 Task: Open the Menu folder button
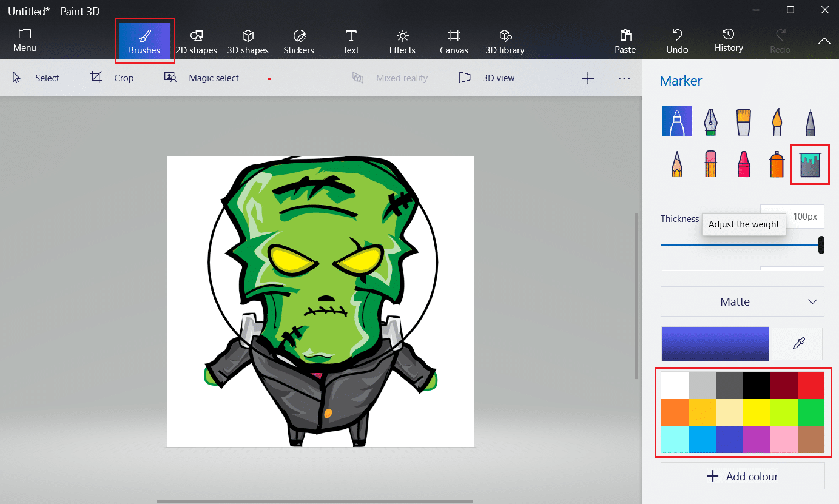click(x=25, y=40)
